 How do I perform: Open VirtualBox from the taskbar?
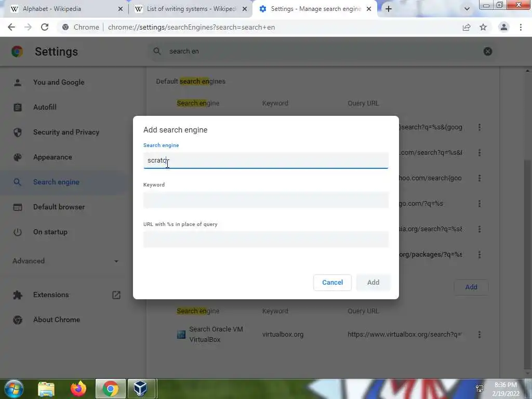(x=140, y=389)
